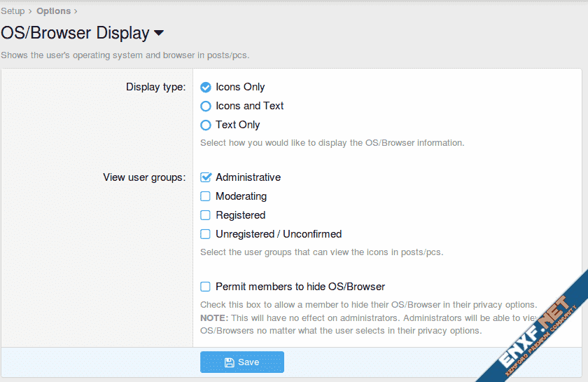The image size is (588, 382).
Task: Uncheck the Administrative user group
Action: point(206,177)
